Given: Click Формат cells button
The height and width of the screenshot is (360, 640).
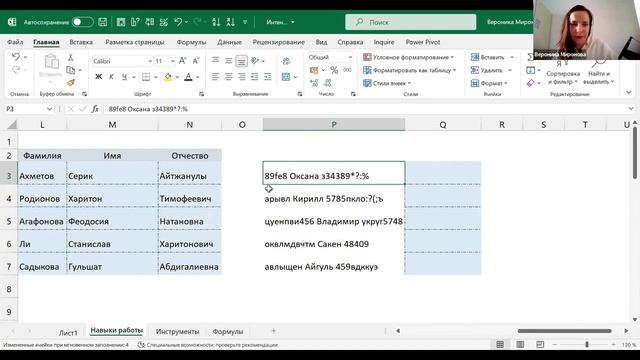Looking at the screenshot, I should tap(489, 83).
